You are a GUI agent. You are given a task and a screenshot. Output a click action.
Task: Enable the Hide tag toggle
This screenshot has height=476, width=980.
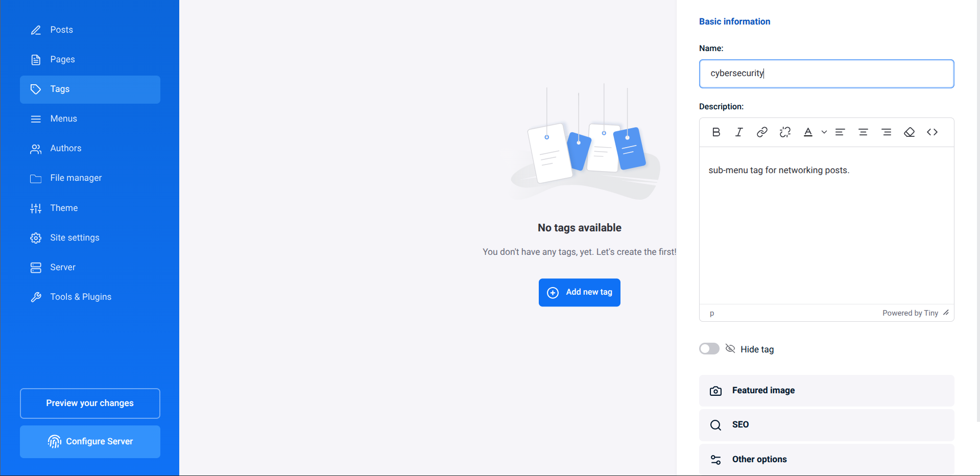pyautogui.click(x=709, y=348)
